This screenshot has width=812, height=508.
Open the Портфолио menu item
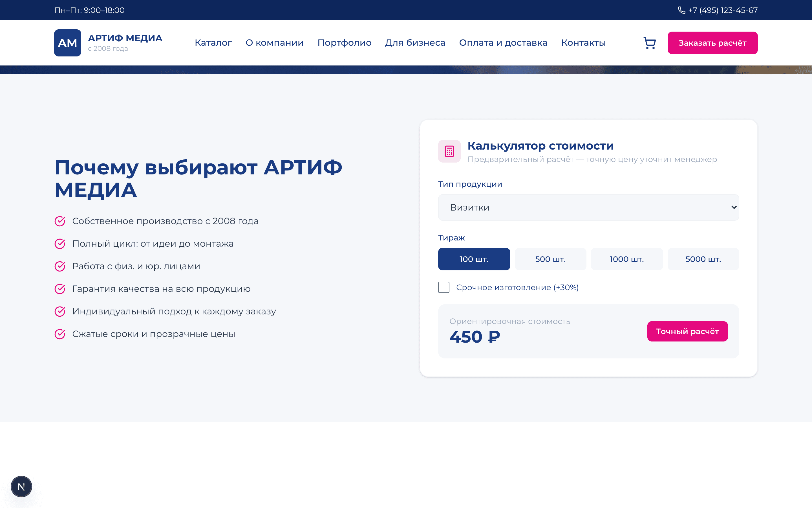pos(344,43)
